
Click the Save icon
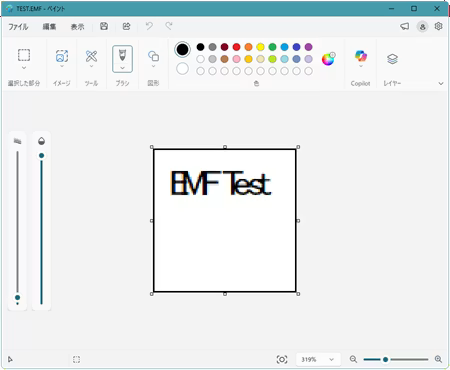104,26
